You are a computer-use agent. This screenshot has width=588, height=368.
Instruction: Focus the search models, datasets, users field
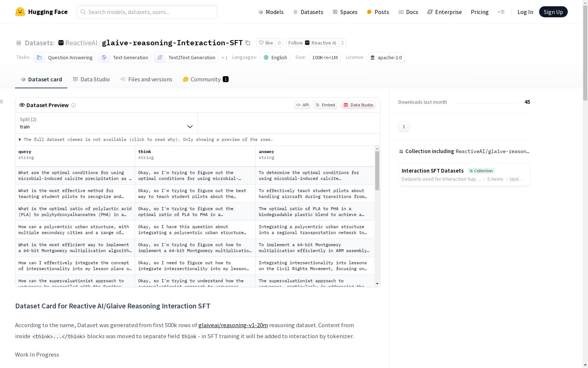click(x=147, y=12)
